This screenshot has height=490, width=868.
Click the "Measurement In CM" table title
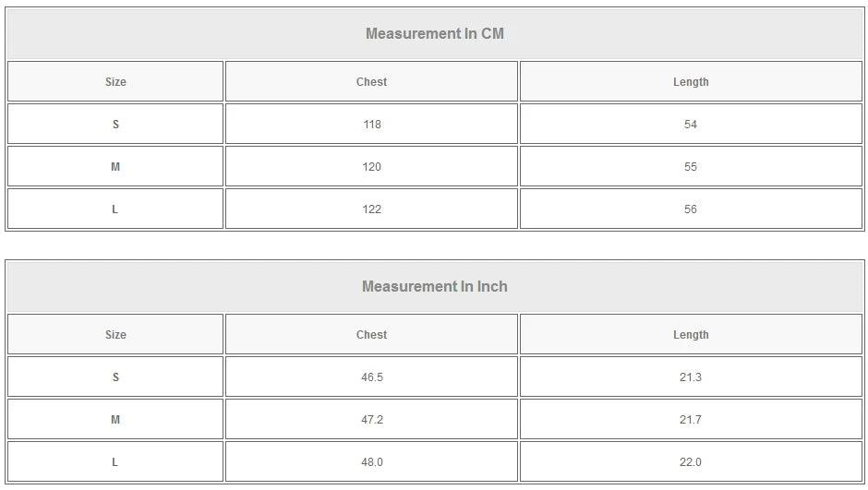coord(434,34)
